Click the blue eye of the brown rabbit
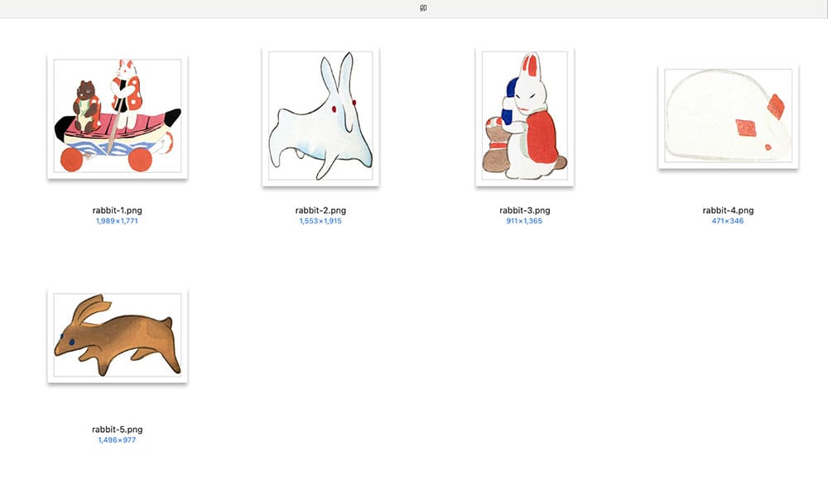This screenshot has width=828, height=504. pyautogui.click(x=71, y=341)
